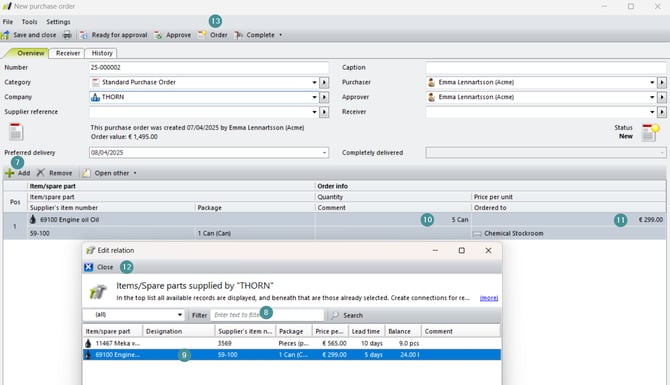The image size is (670, 385).
Task: Open Category record arrow button
Action: [x=324, y=82]
